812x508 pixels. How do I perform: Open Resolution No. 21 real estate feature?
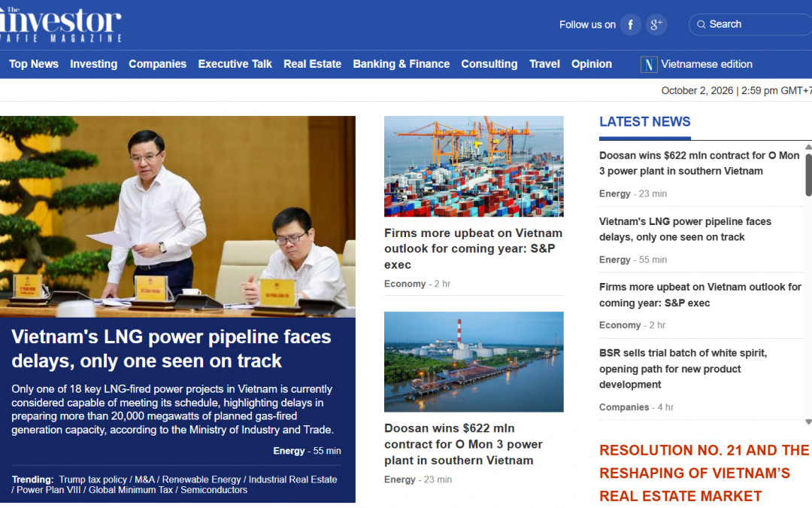[704, 473]
